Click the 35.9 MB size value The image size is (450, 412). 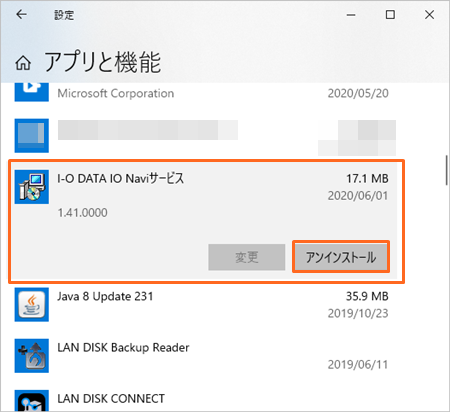pos(367,296)
